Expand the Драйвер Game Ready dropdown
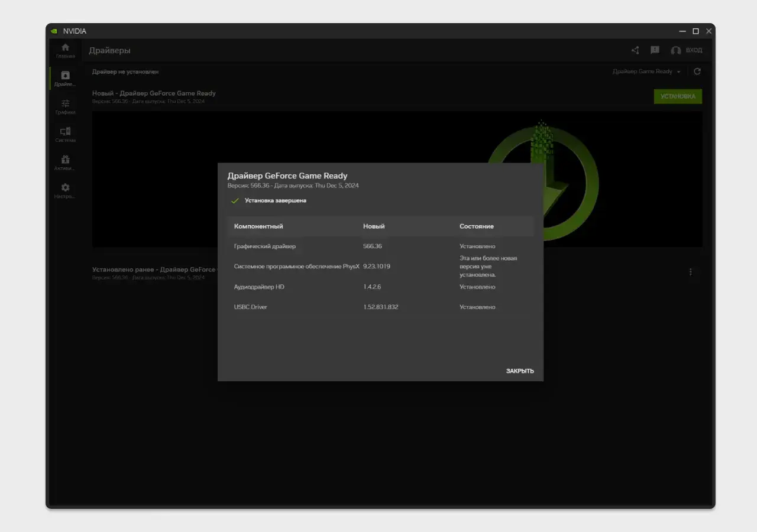757x532 pixels. [x=646, y=72]
